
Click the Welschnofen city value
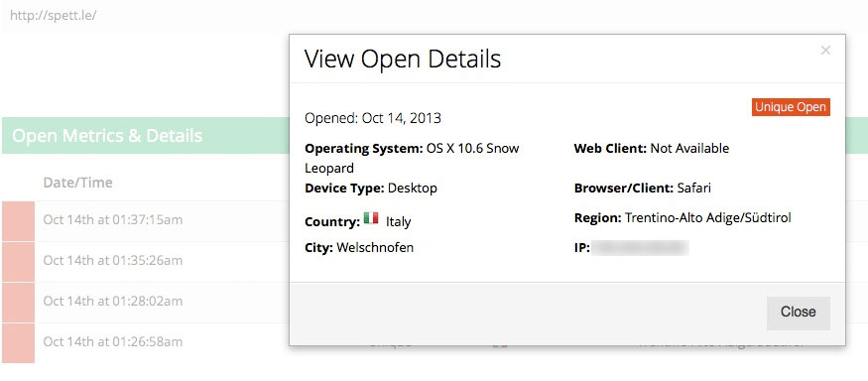click(375, 247)
